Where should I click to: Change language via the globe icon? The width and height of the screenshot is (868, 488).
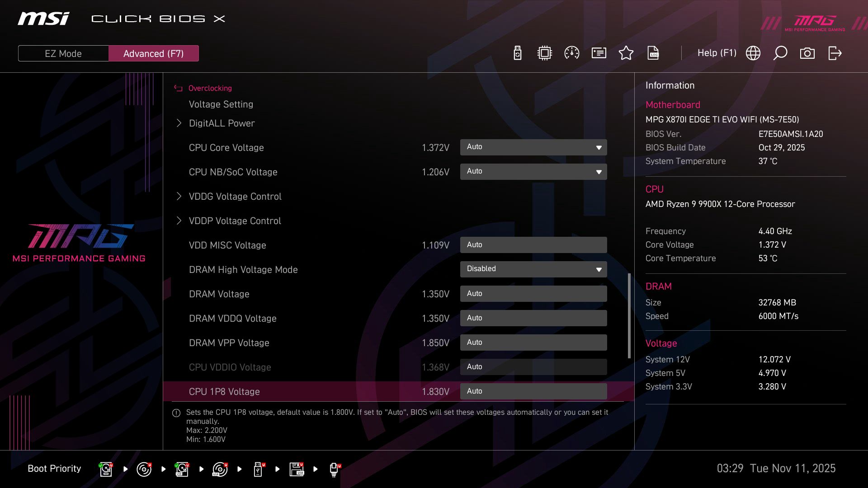click(x=753, y=53)
